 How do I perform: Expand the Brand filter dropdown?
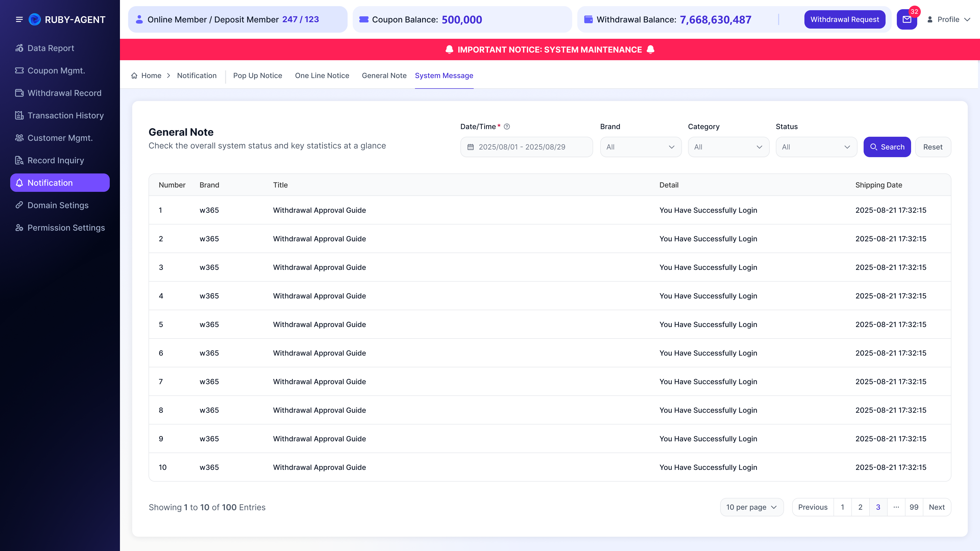coord(641,147)
